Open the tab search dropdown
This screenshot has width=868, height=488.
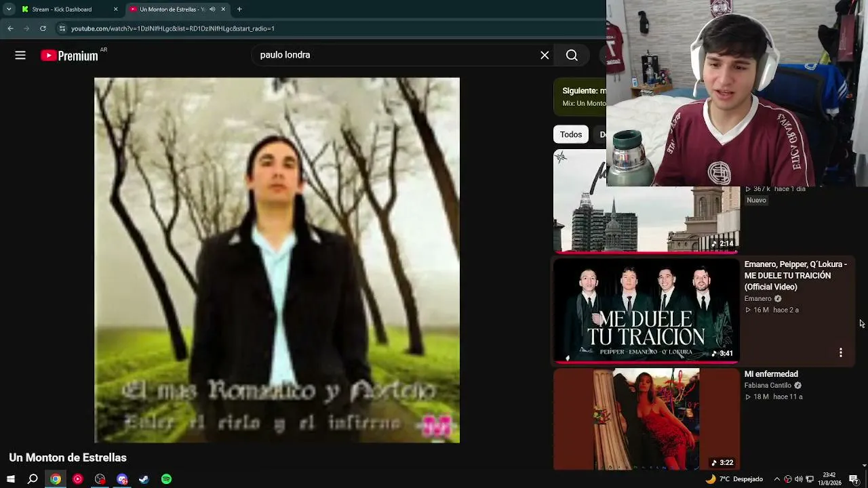pyautogui.click(x=9, y=9)
